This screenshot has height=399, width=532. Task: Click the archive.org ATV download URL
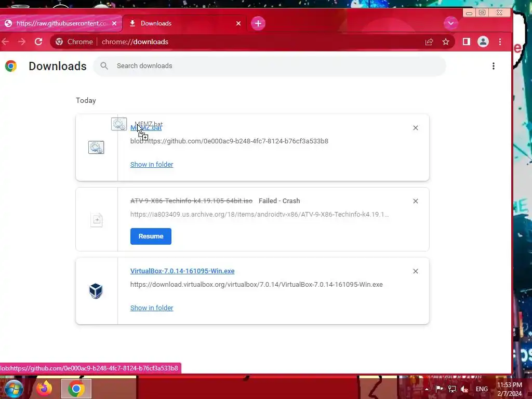click(260, 215)
